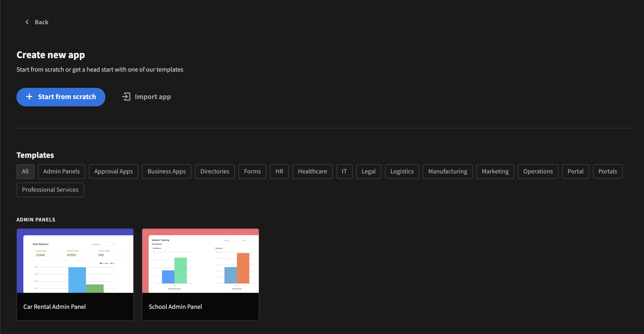Filter templates by Admin Panels
The image size is (644, 334).
62,171
